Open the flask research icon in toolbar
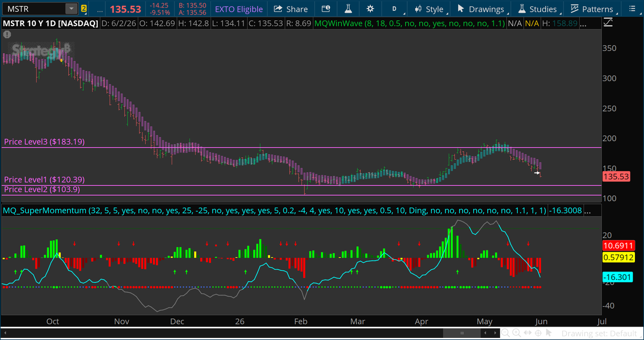 point(348,9)
